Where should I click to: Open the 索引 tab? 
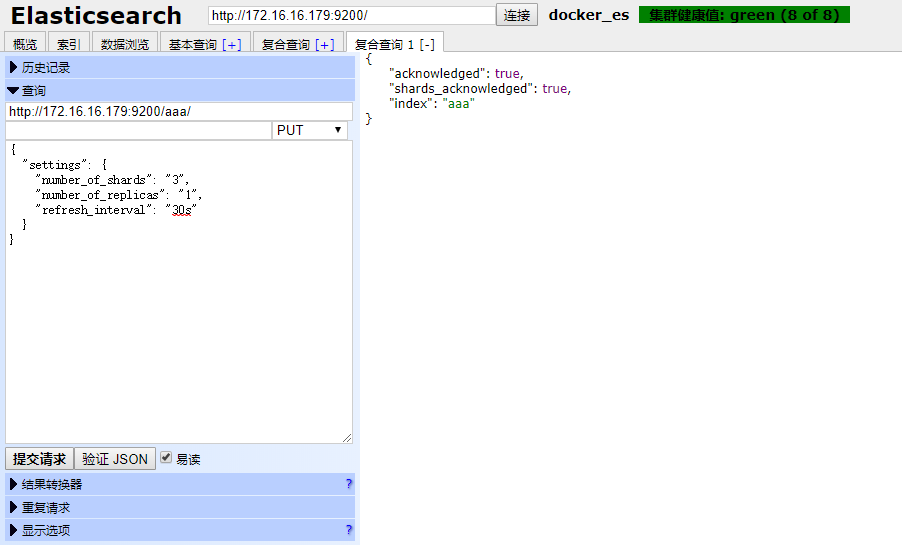click(68, 45)
